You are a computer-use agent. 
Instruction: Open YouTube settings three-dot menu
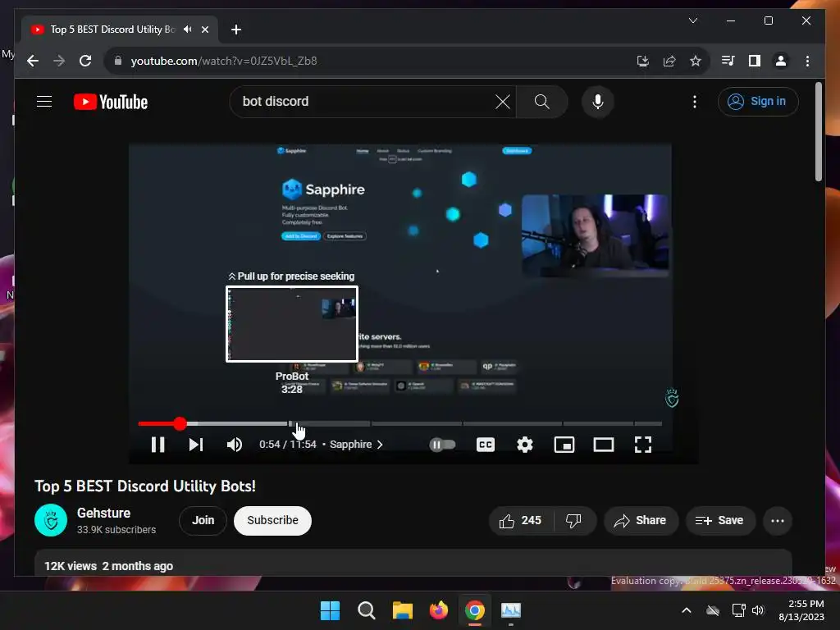click(x=695, y=102)
